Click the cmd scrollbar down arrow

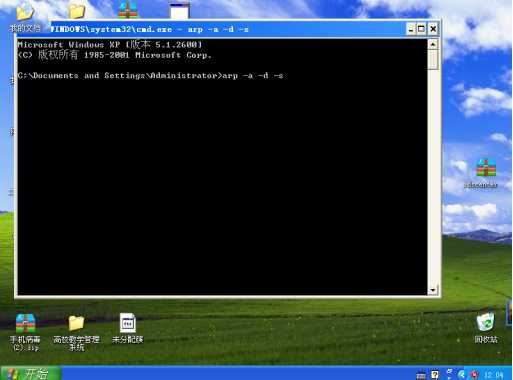[x=433, y=290]
